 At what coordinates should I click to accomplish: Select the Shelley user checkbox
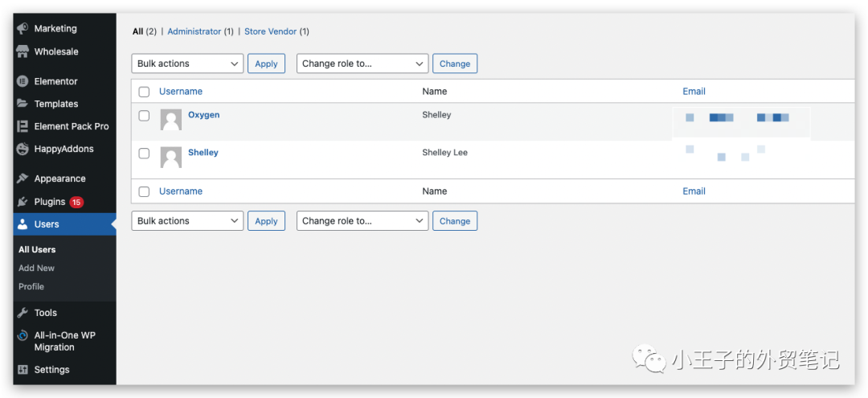(144, 154)
